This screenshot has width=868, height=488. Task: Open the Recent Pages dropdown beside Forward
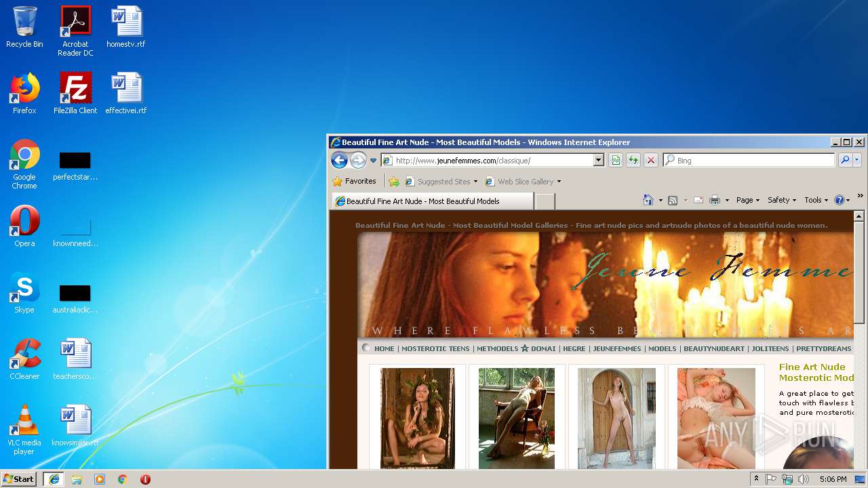click(x=373, y=161)
